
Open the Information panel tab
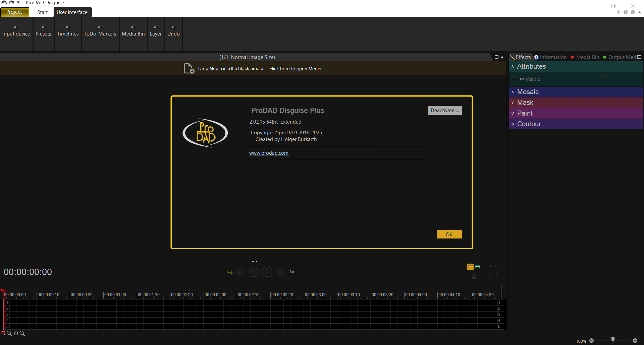550,57
